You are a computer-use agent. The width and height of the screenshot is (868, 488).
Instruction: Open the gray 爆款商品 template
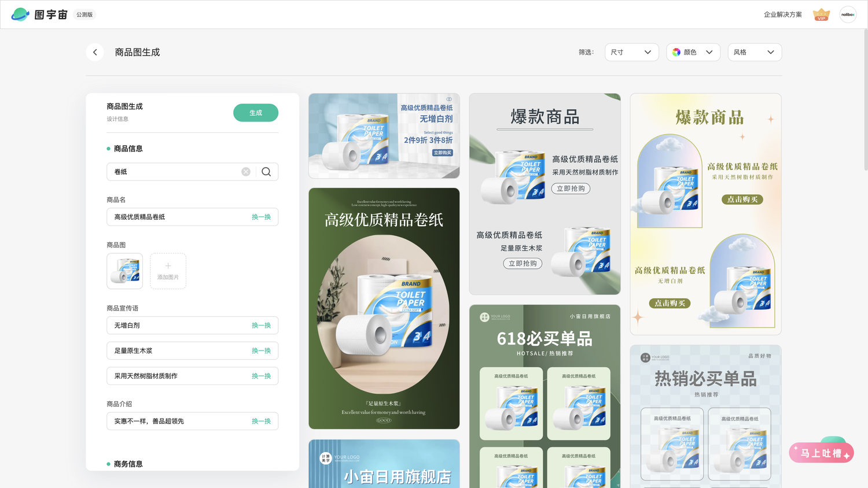[545, 194]
